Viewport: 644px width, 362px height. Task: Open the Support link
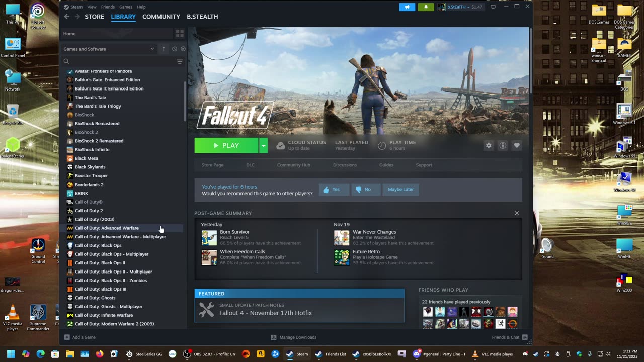[424, 165]
